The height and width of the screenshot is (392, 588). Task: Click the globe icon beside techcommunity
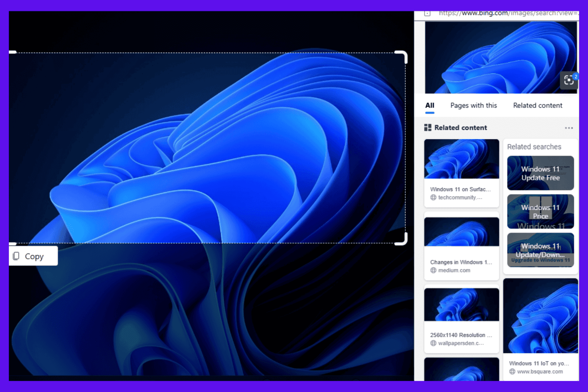coord(433,198)
